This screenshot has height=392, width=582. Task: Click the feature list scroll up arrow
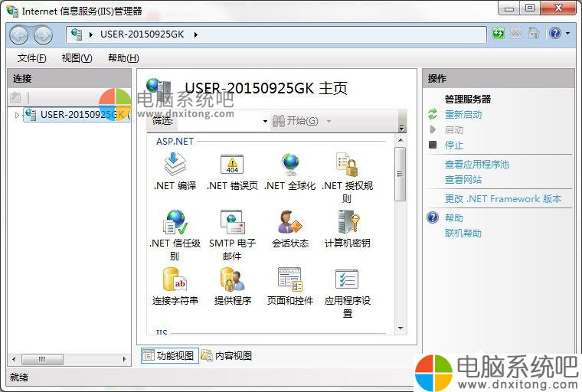click(x=401, y=140)
